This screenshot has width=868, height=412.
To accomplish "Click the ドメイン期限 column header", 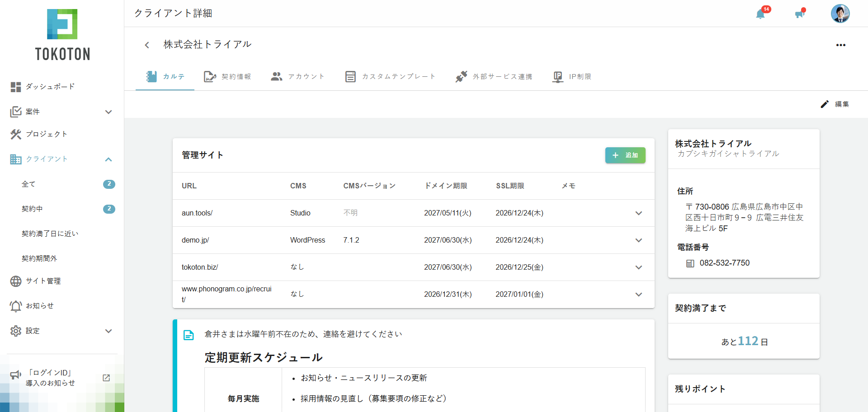I will [x=446, y=186].
